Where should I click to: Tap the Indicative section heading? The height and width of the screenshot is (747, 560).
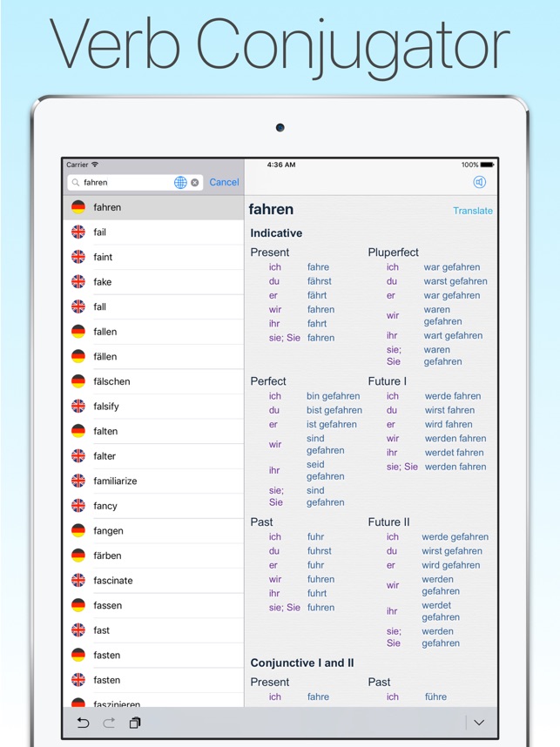click(276, 233)
